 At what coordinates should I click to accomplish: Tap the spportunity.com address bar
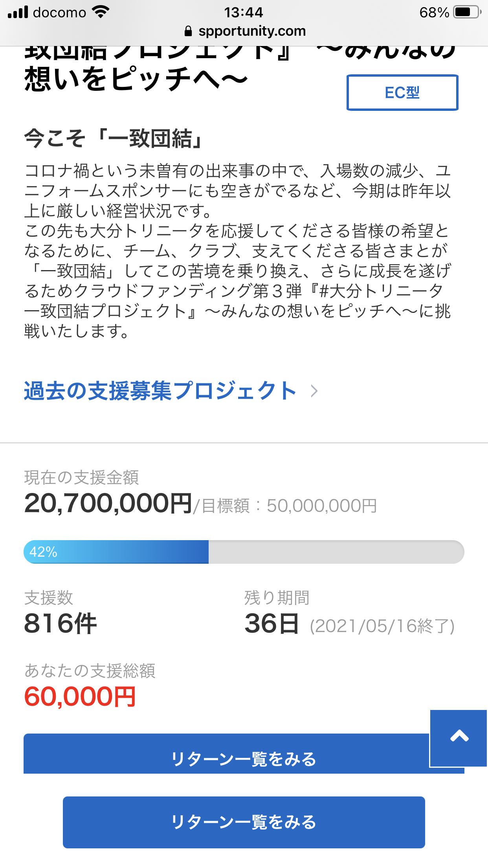click(251, 31)
